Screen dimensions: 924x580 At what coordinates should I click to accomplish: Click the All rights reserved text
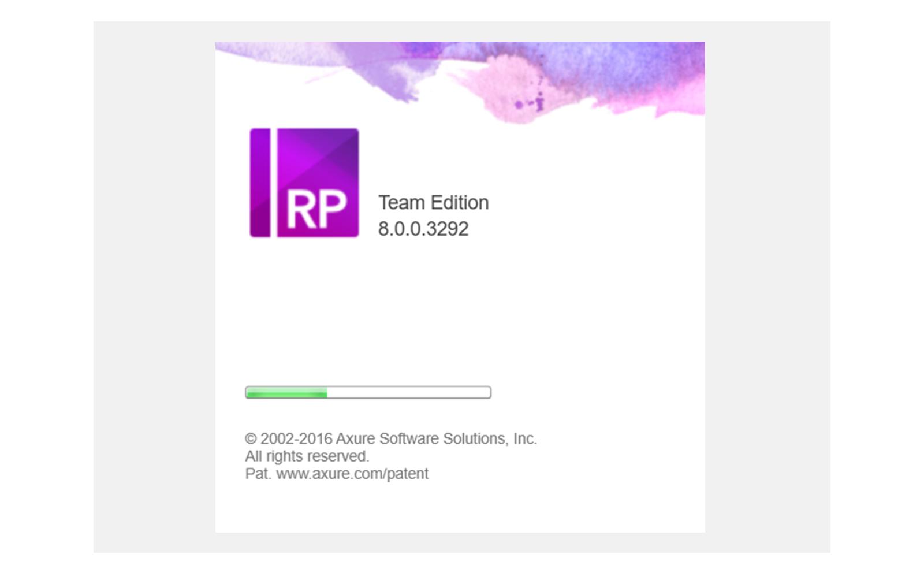(307, 456)
